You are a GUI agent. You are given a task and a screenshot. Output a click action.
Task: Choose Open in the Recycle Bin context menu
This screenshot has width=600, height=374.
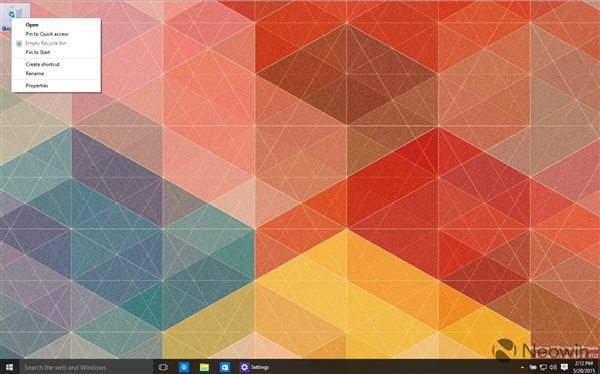(56, 25)
